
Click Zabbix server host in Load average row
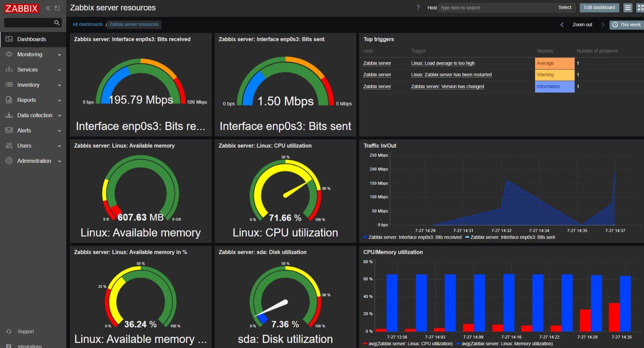pyautogui.click(x=377, y=63)
